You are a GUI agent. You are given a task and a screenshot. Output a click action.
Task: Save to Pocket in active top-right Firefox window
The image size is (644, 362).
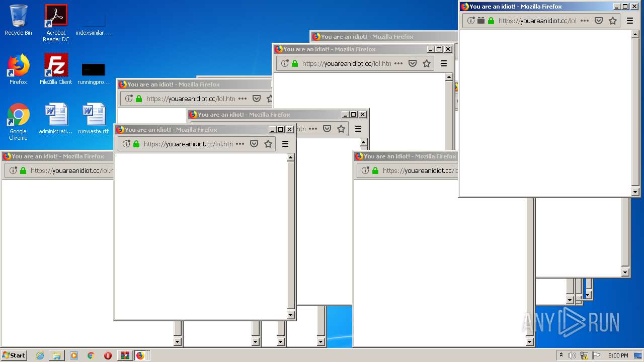pyautogui.click(x=599, y=21)
